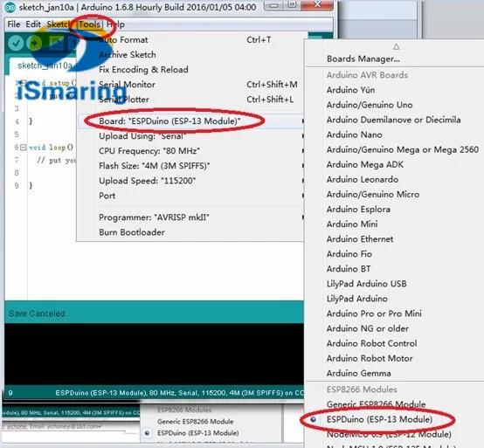This screenshot has height=448, width=484.
Task: Expand the Flash Size 4M submenu
Action: [191, 166]
